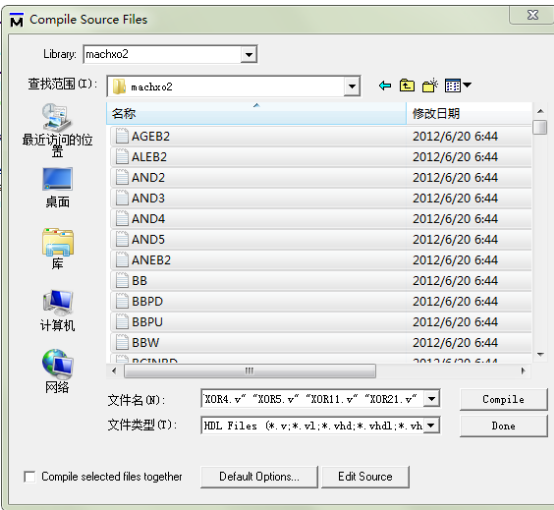Image resolution: width=554 pixels, height=510 pixels.
Task: Open the file type (文件类型) dropdown
Action: (x=431, y=425)
